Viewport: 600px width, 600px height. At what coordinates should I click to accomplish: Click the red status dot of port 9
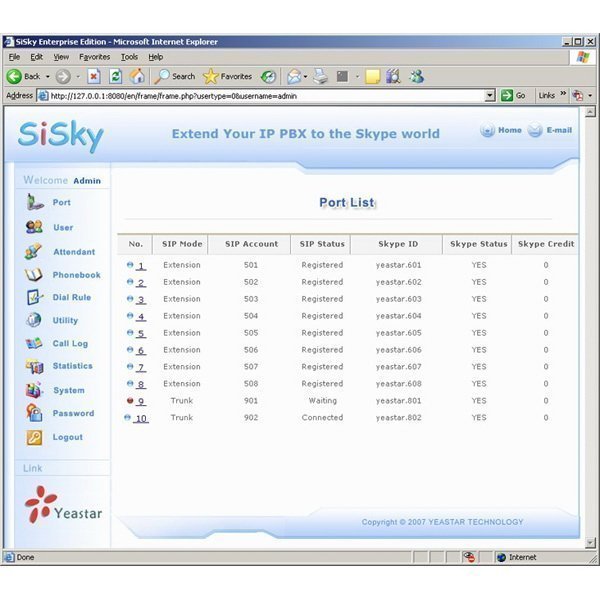click(x=130, y=400)
